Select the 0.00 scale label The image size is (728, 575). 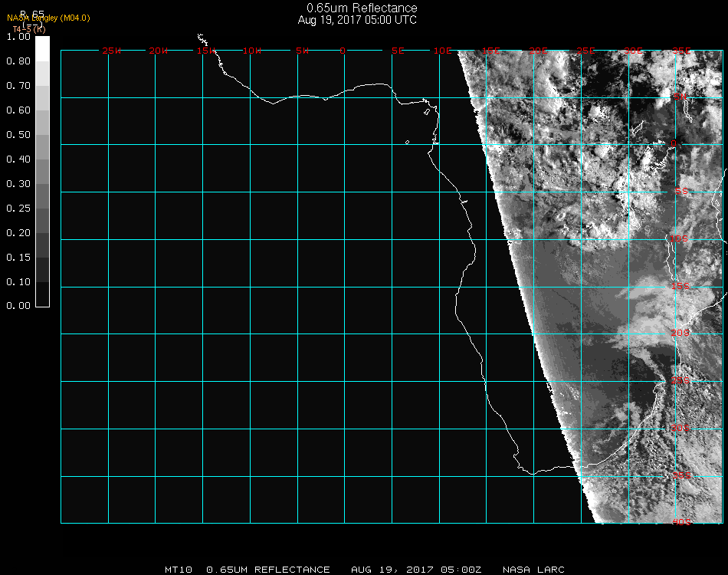18,306
